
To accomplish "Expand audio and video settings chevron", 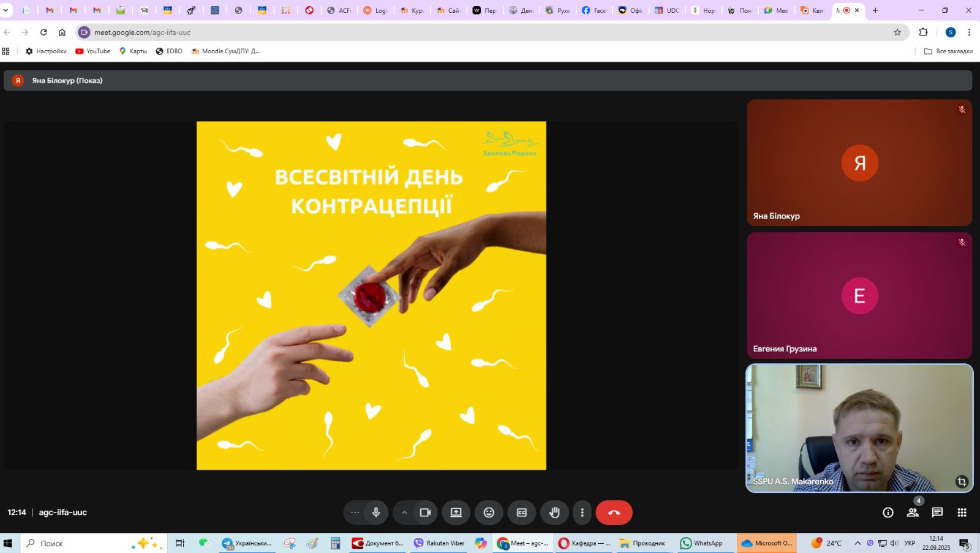I will 404,513.
